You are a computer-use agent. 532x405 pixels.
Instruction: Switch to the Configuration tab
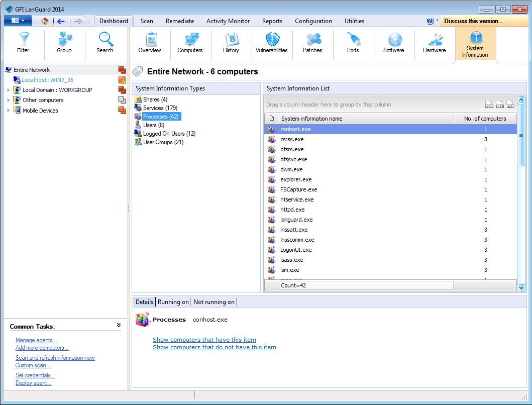point(313,21)
